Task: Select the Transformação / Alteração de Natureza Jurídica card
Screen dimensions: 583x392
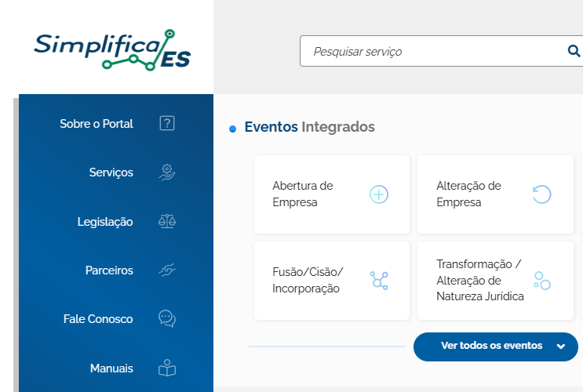Action: tap(495, 281)
